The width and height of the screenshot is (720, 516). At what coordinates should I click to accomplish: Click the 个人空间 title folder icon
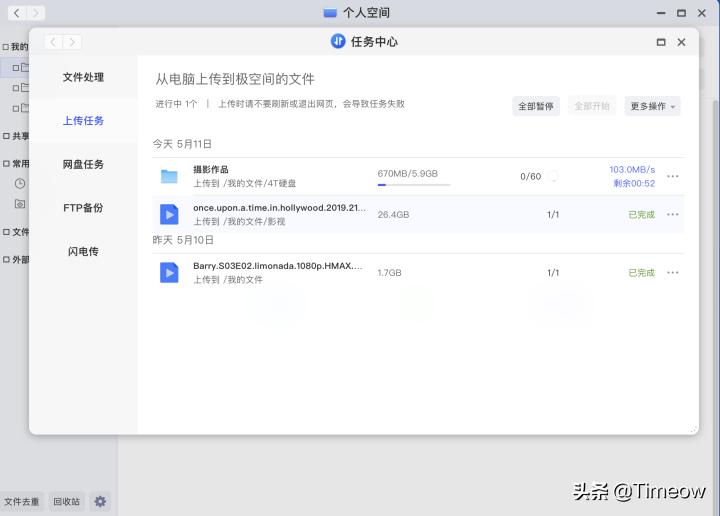pos(330,13)
